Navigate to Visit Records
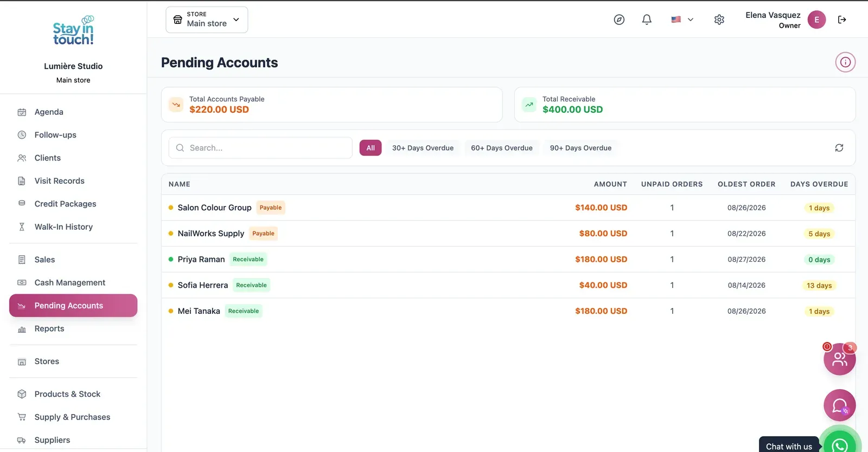Image resolution: width=868 pixels, height=452 pixels. point(73,181)
